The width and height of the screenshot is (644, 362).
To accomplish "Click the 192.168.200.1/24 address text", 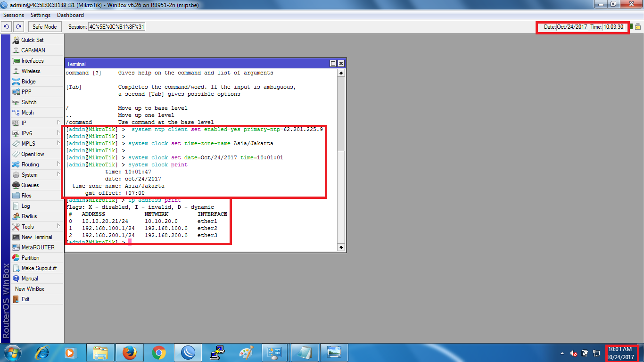I will pos(108,235).
